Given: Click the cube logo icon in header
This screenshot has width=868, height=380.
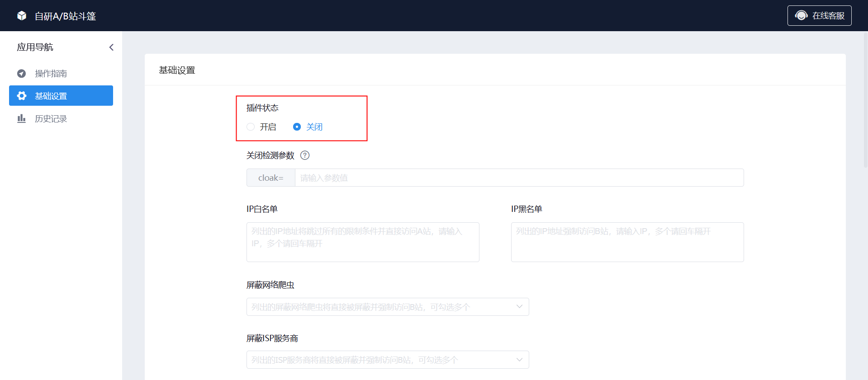Looking at the screenshot, I should click(x=22, y=16).
